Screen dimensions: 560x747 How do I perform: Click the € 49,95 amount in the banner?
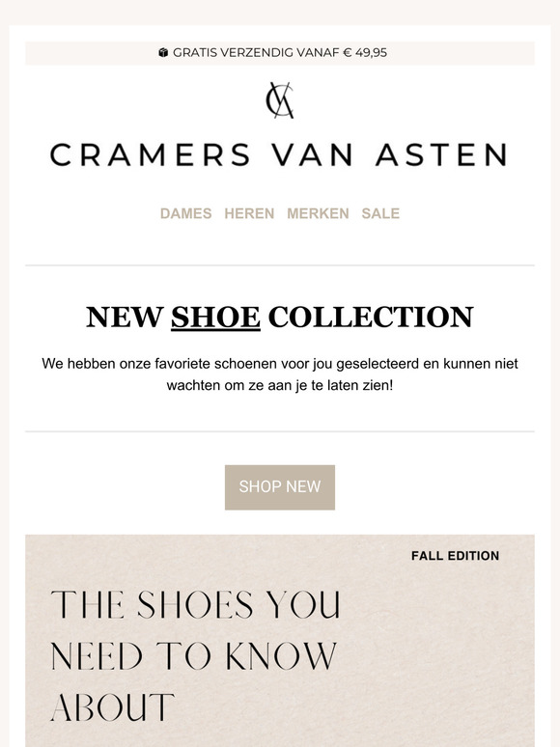(x=365, y=52)
